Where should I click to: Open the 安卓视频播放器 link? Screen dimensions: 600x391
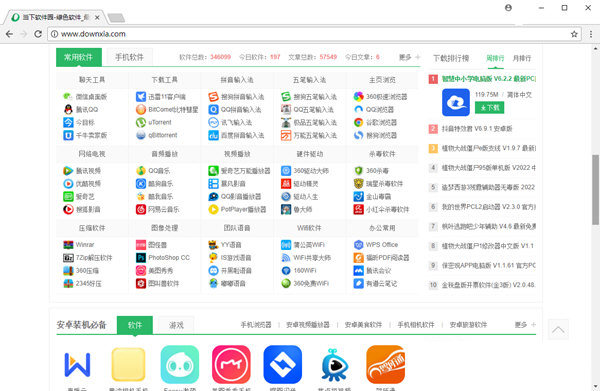pos(308,325)
